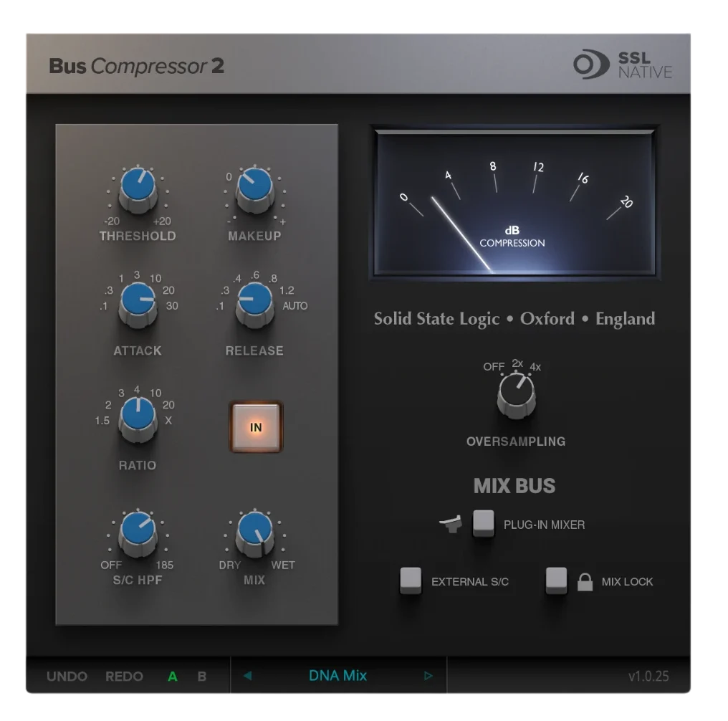728x721 pixels.
Task: Select the previous preset arrow
Action: 247,676
